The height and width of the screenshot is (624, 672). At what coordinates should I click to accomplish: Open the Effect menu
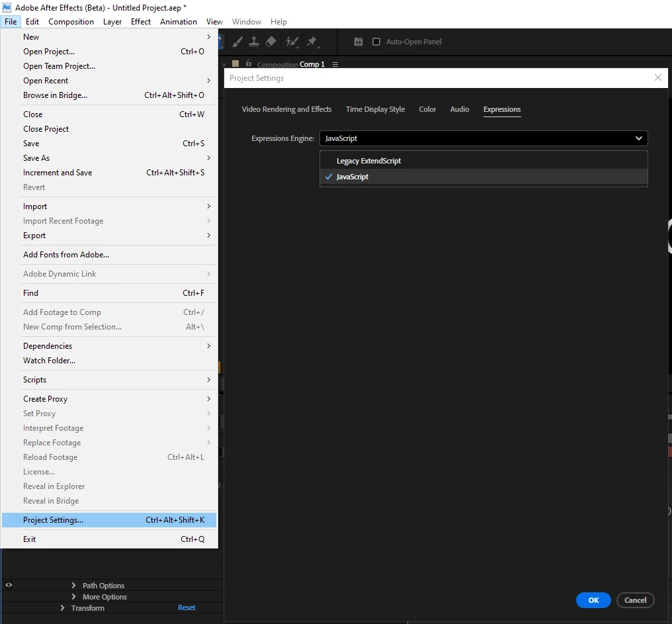click(x=141, y=21)
